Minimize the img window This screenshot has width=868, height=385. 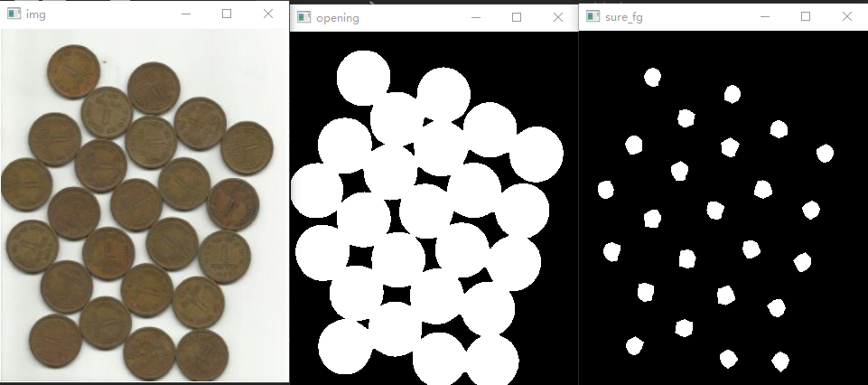tap(186, 14)
